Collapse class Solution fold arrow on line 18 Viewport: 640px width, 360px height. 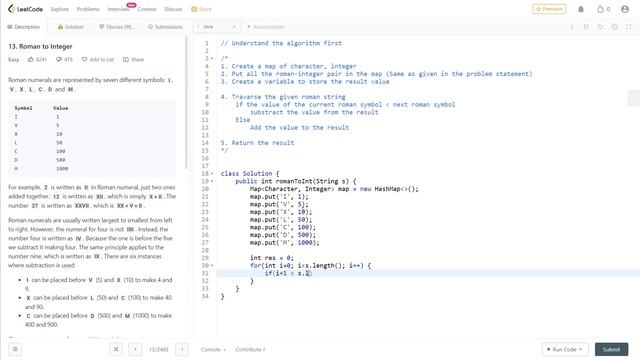tap(212, 173)
